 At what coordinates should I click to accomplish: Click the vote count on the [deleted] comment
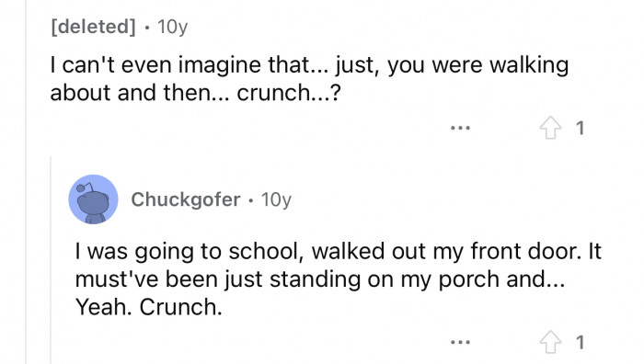(580, 128)
